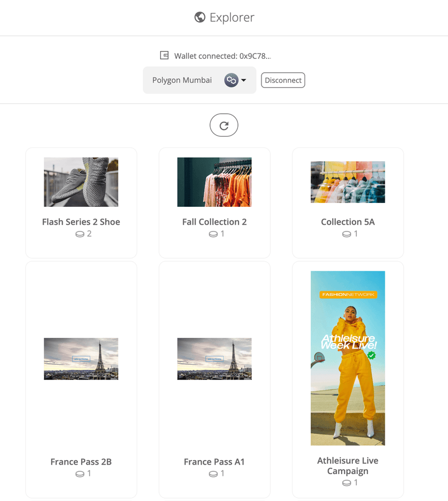Click coin icon under France Pass 2B
The image size is (448, 501).
click(x=80, y=474)
